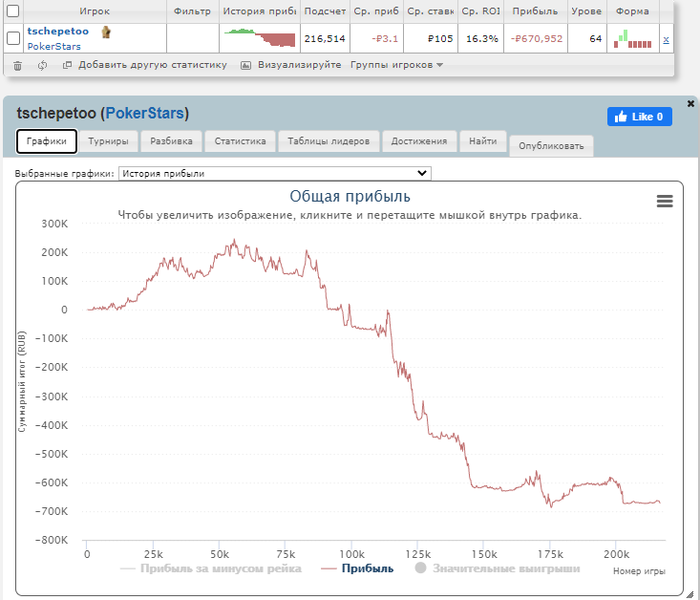
Task: Click the 16.3% ROI value
Action: click(482, 39)
